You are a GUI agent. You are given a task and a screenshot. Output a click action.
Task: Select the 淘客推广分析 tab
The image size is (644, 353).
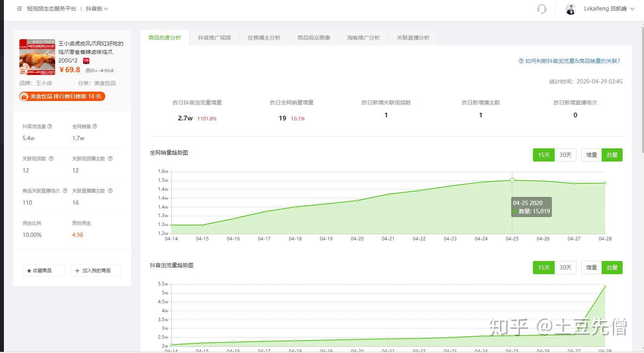364,38
